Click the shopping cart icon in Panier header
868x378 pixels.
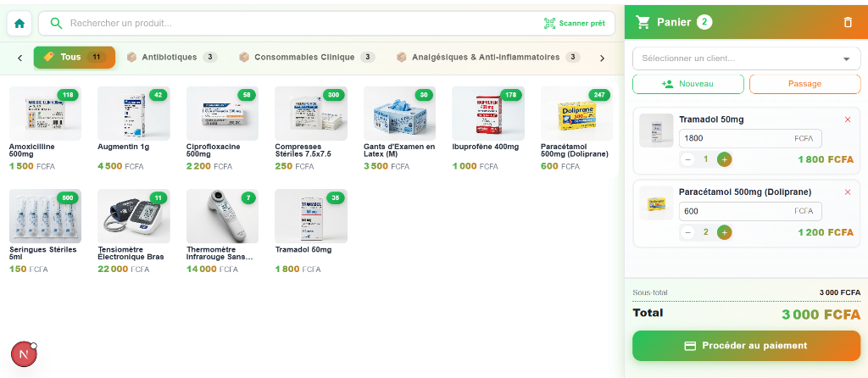[x=643, y=22]
